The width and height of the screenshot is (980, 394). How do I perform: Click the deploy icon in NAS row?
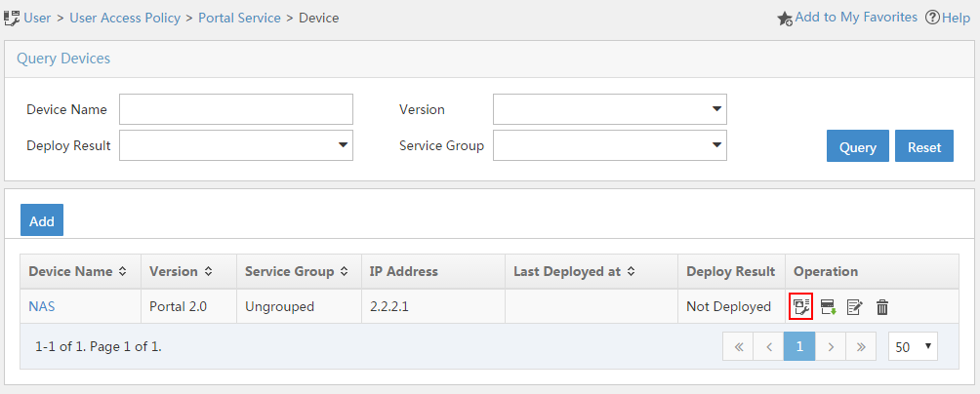coord(828,306)
